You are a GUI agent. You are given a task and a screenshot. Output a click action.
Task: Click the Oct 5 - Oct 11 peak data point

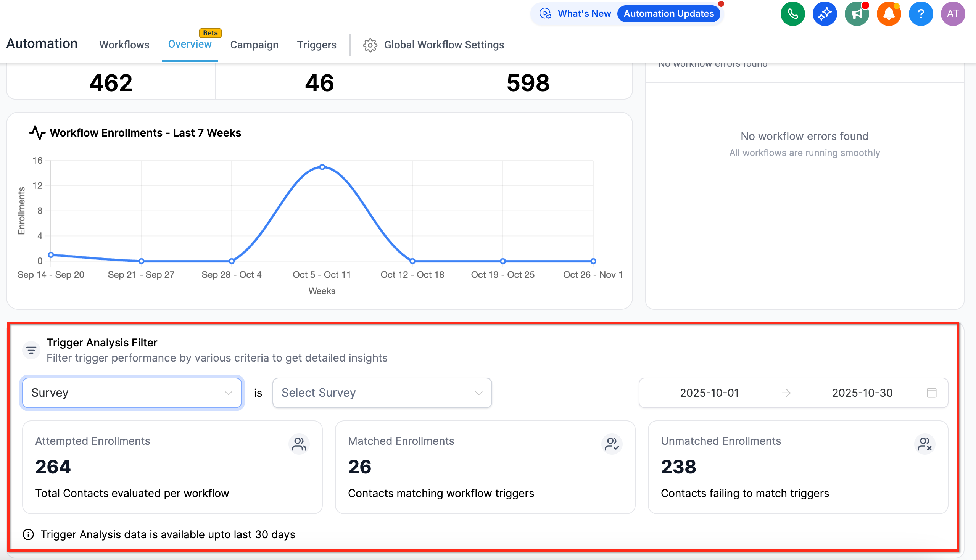[x=322, y=167]
